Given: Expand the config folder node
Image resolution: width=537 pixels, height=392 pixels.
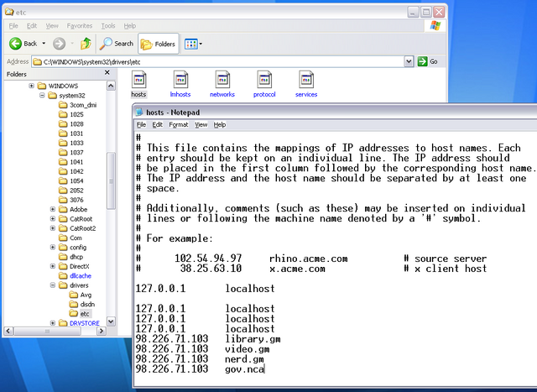Looking at the screenshot, I should (53, 247).
